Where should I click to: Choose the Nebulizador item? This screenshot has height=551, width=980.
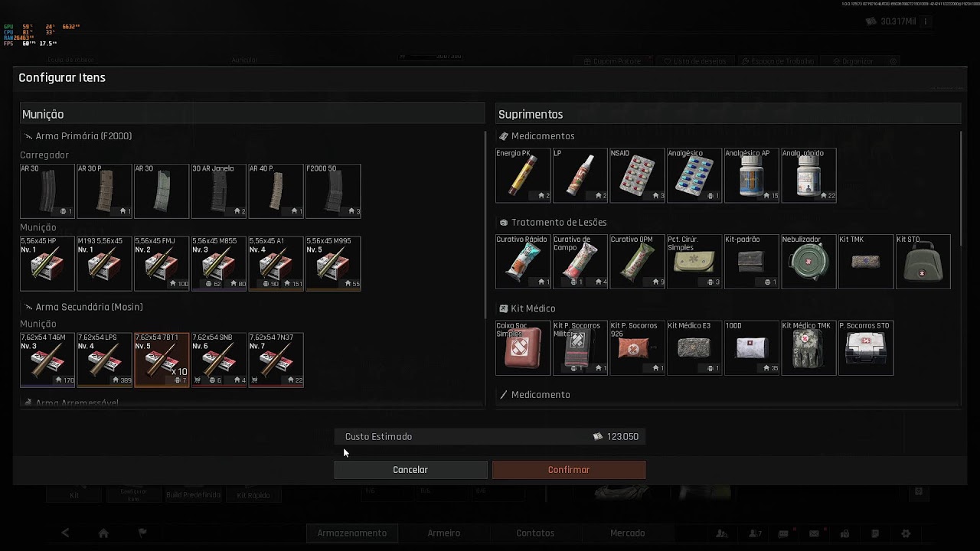tap(808, 262)
